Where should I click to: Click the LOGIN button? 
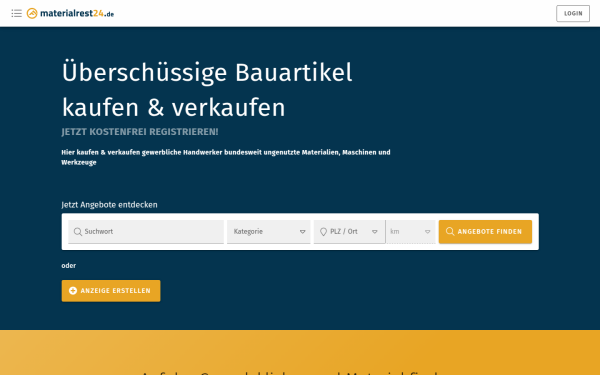[x=573, y=13]
